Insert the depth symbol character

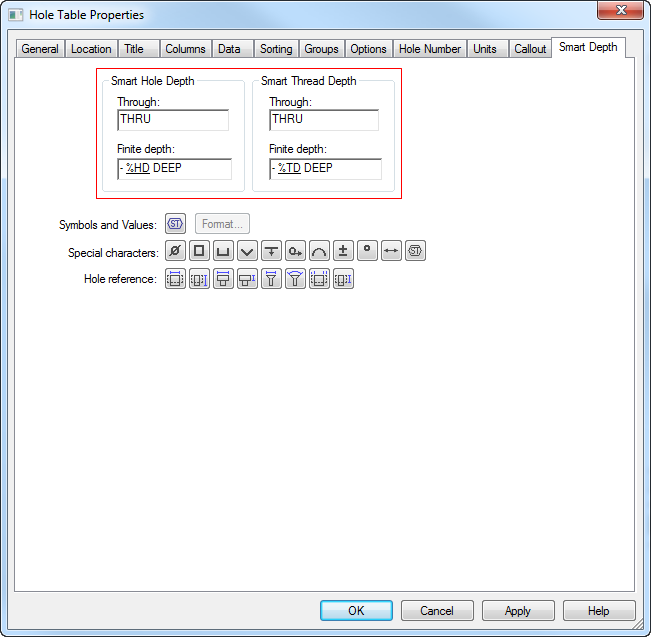[272, 252]
